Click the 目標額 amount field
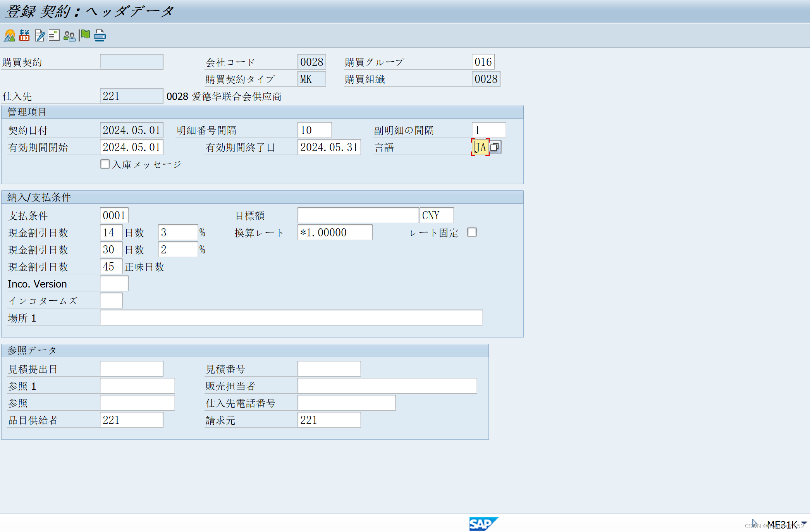The image size is (810, 532). click(358, 215)
